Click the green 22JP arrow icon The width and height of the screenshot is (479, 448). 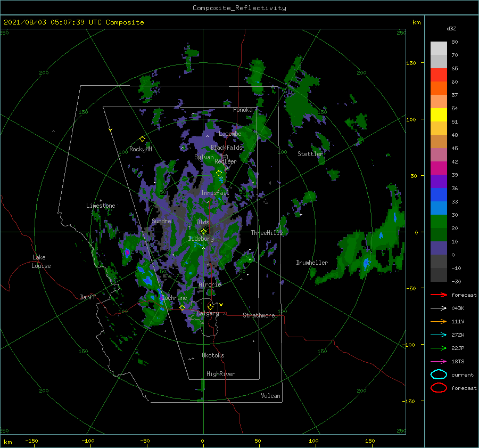point(439,348)
